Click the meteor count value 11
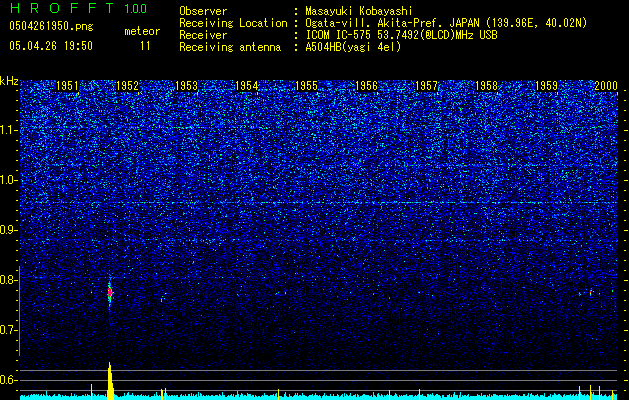 (x=145, y=46)
